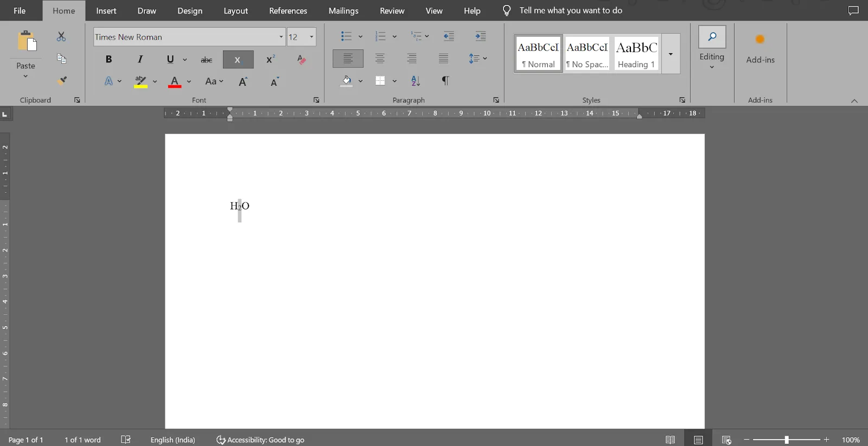The image size is (868, 446).
Task: Toggle Strikethrough formatting
Action: 207,60
